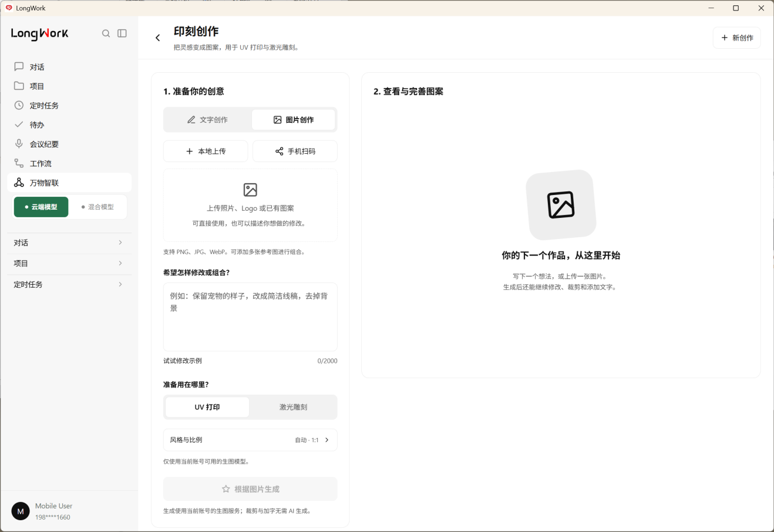Click the large image placeholder in preview
Screen dimensions: 774x532
click(x=561, y=205)
